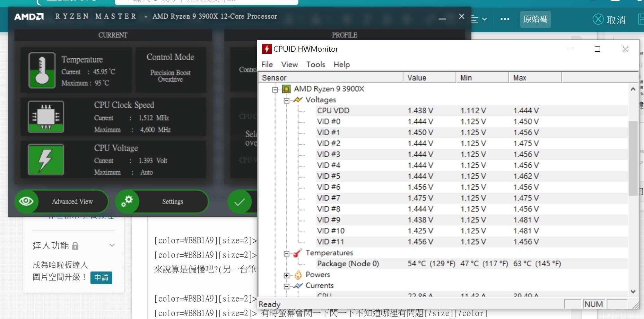Click the scroll-up arrow in HWMonitor
This screenshot has width=644, height=319.
click(633, 89)
